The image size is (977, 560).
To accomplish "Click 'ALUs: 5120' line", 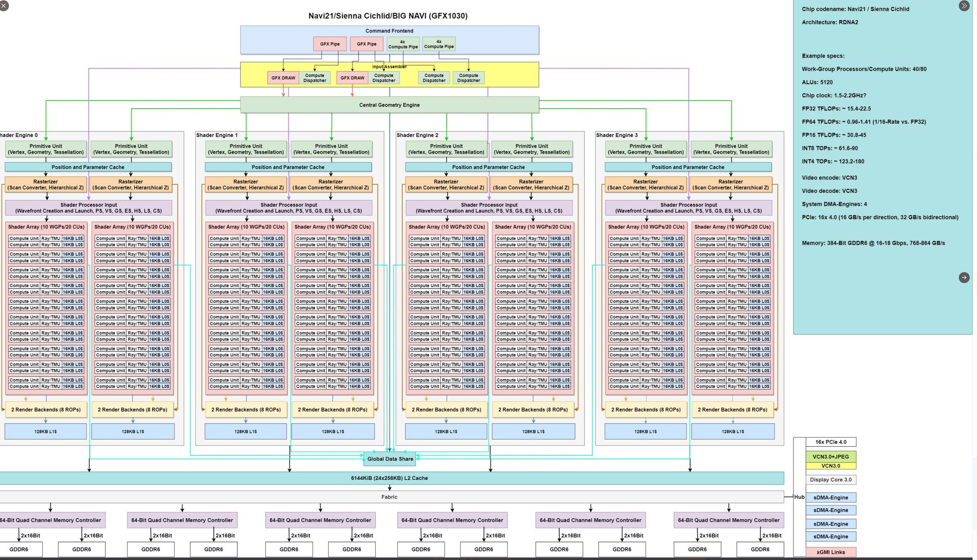I will (x=817, y=82).
